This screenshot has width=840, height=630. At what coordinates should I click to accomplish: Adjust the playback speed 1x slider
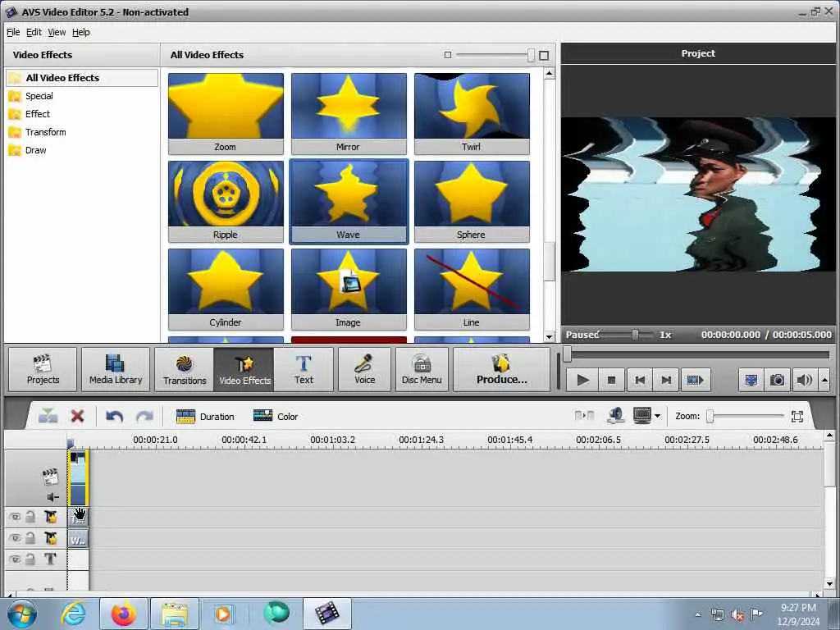[635, 335]
